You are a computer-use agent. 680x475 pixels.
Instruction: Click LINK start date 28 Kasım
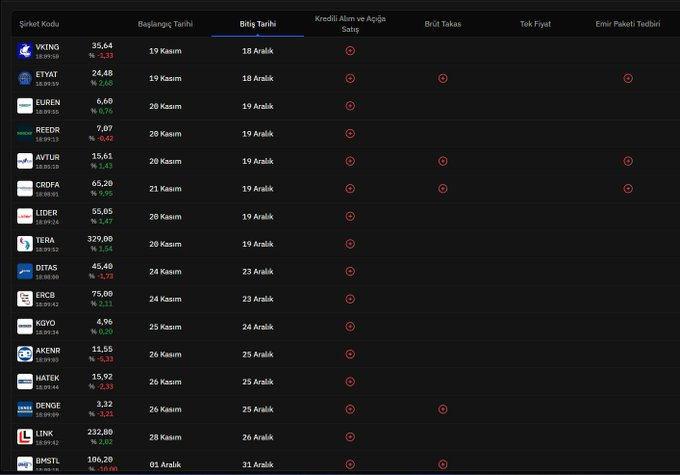(165, 437)
